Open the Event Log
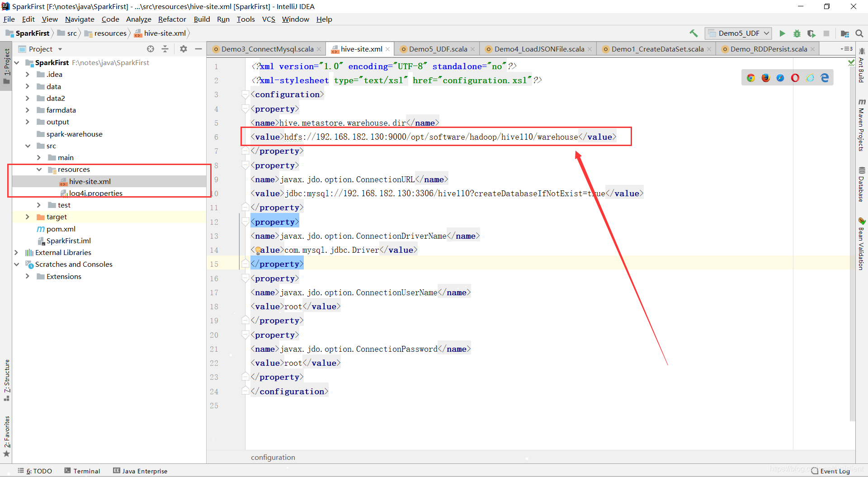 click(x=830, y=471)
